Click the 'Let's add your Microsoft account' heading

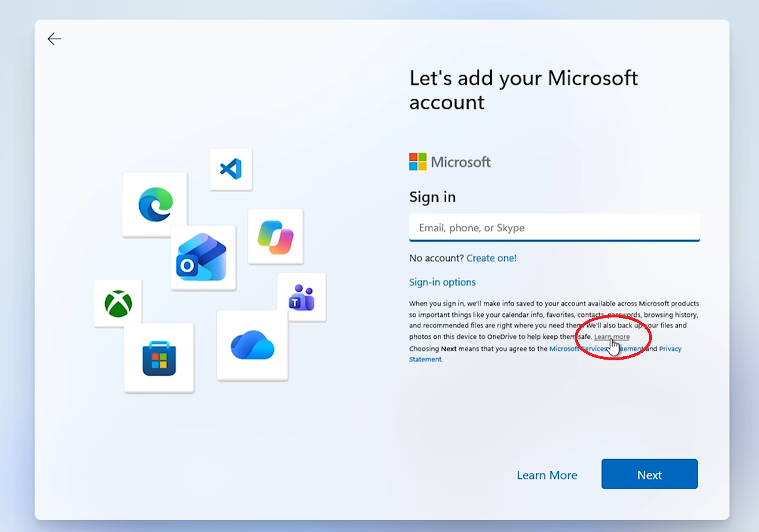[x=524, y=90]
